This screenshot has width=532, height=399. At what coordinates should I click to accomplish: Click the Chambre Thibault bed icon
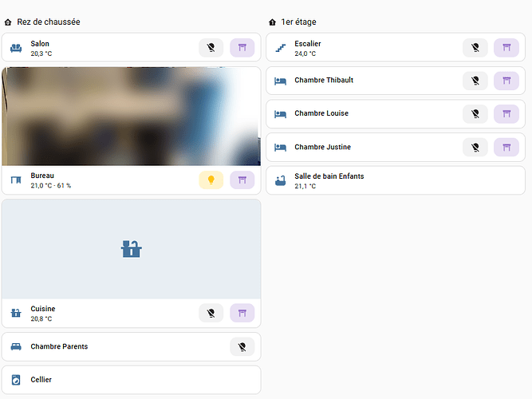point(280,81)
